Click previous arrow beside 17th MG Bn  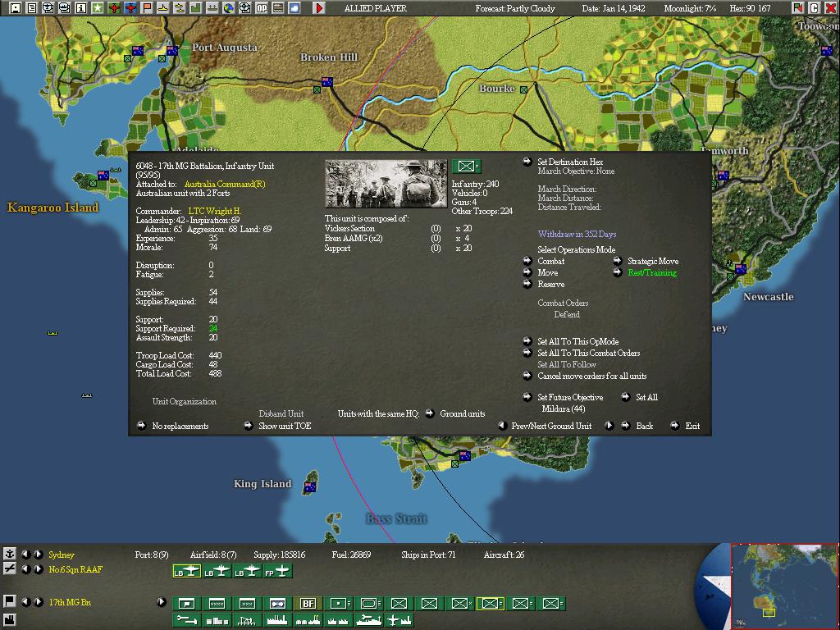[25, 601]
